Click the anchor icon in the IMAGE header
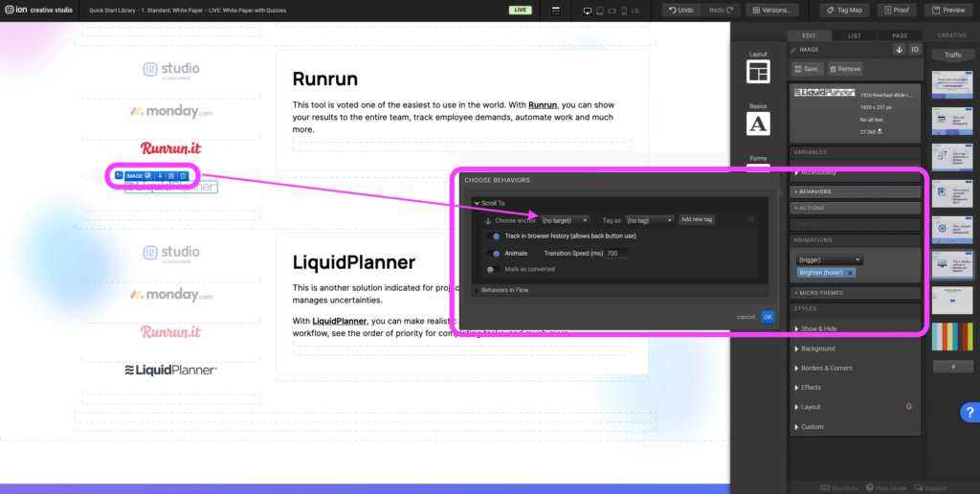This screenshot has width=980, height=494. (x=899, y=49)
